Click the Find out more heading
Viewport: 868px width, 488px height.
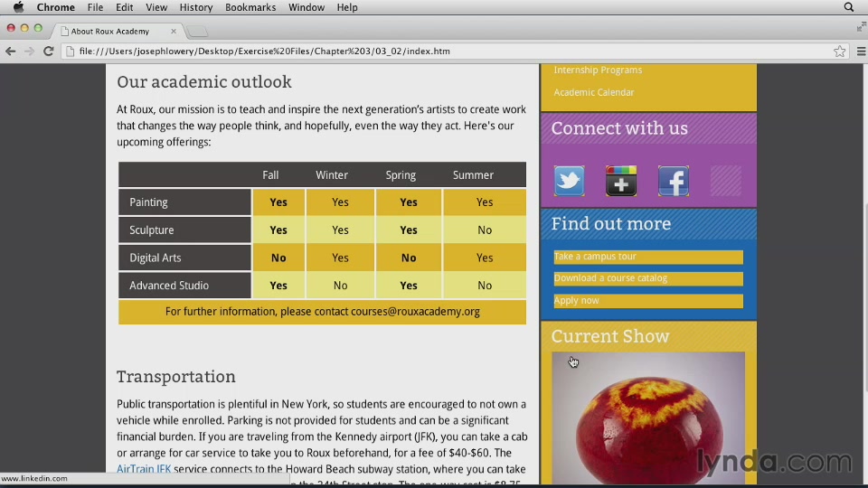coord(611,223)
